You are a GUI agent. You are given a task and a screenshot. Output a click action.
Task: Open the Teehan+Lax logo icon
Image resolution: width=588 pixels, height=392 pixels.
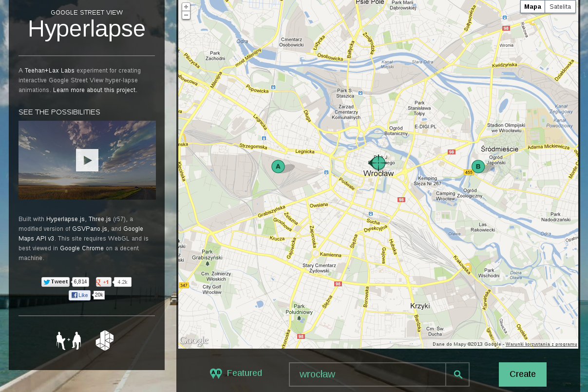tap(69, 340)
